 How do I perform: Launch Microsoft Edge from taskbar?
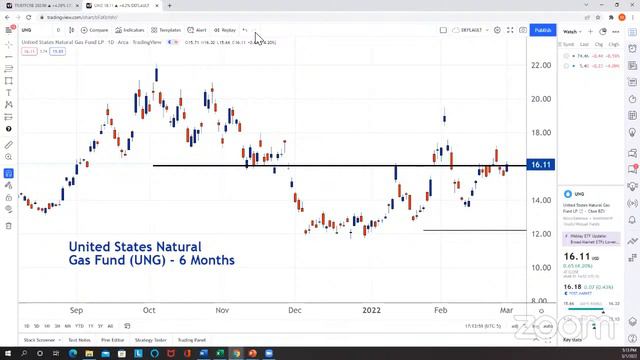pos(73,353)
